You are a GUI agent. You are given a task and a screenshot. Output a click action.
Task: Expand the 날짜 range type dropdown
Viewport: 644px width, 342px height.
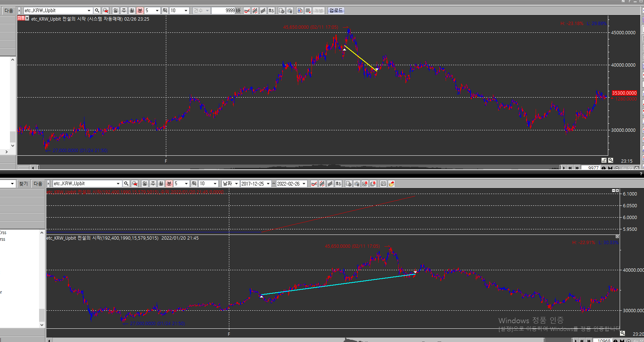coord(236,184)
